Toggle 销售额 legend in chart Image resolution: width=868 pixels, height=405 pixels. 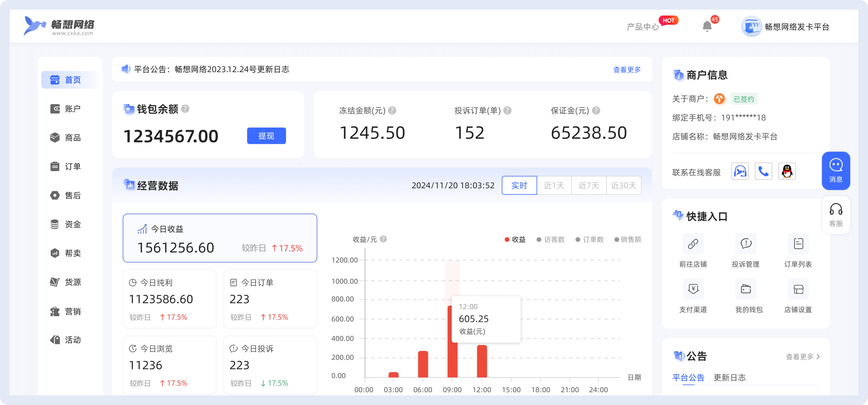[628, 239]
